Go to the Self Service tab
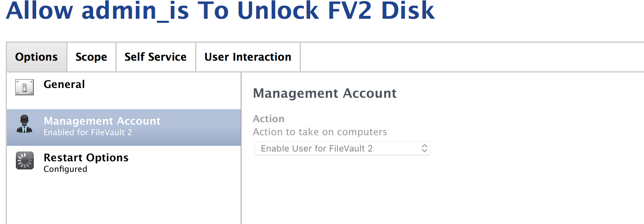Viewport: 644px width, 224px height. (156, 57)
